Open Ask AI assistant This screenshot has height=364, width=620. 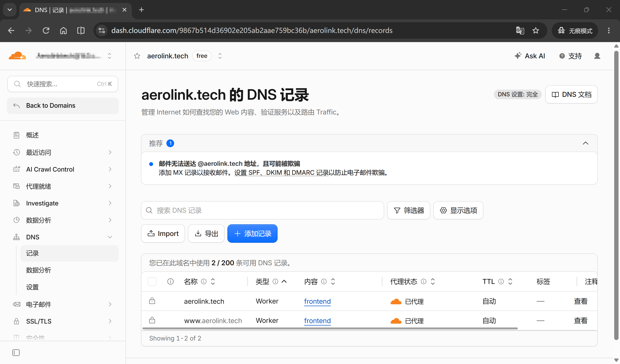(x=529, y=56)
